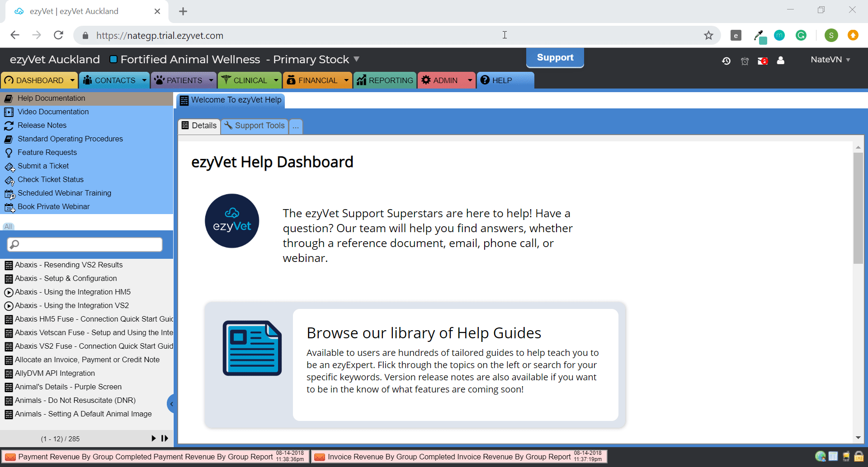
Task: Open Help Documentation in the sidebar
Action: tap(86, 98)
